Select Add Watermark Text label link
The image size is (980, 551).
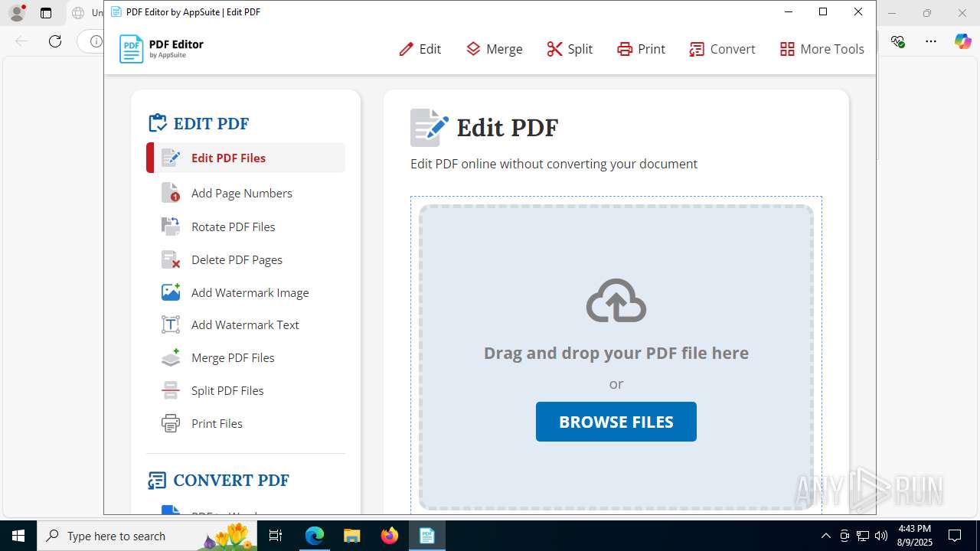pyautogui.click(x=245, y=324)
